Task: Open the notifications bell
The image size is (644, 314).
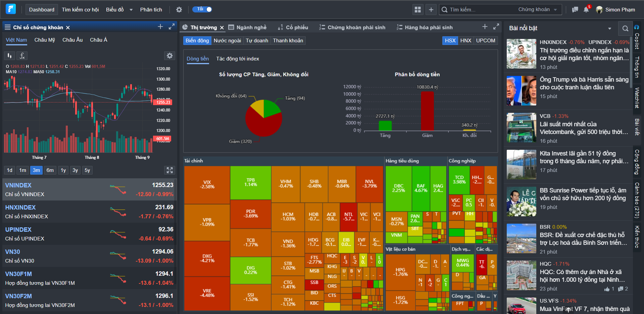Action: (x=586, y=9)
